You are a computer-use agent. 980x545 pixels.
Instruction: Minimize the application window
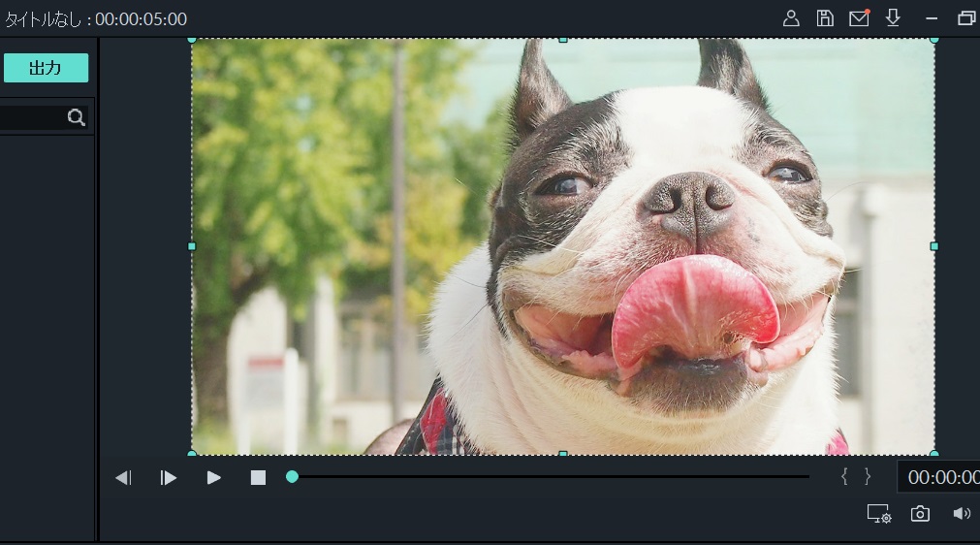pos(932,18)
